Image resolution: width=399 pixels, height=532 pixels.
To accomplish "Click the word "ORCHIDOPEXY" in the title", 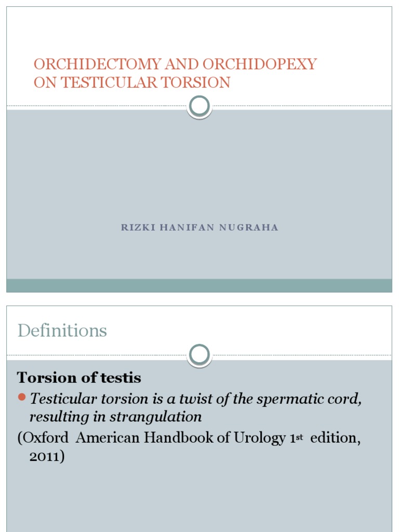I will [x=260, y=64].
